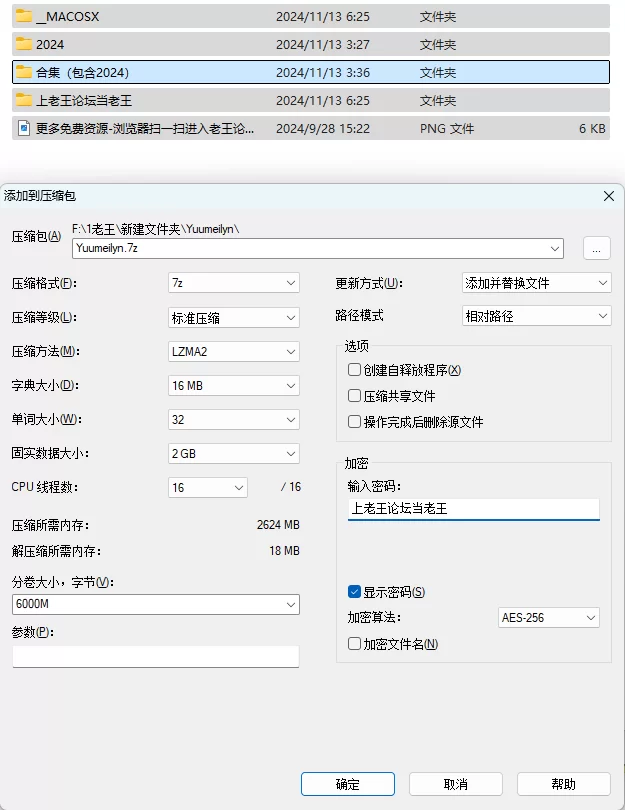Click the 参数 input field
Image resolution: width=625 pixels, height=810 pixels.
tap(156, 657)
